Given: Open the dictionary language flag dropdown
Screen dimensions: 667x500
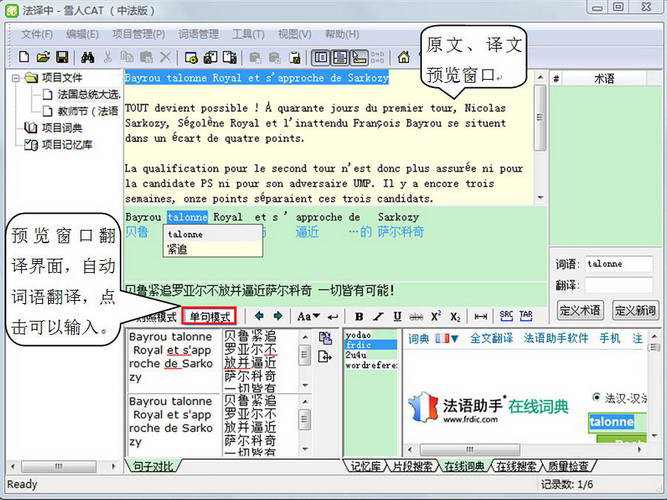Looking at the screenshot, I should pos(447,339).
